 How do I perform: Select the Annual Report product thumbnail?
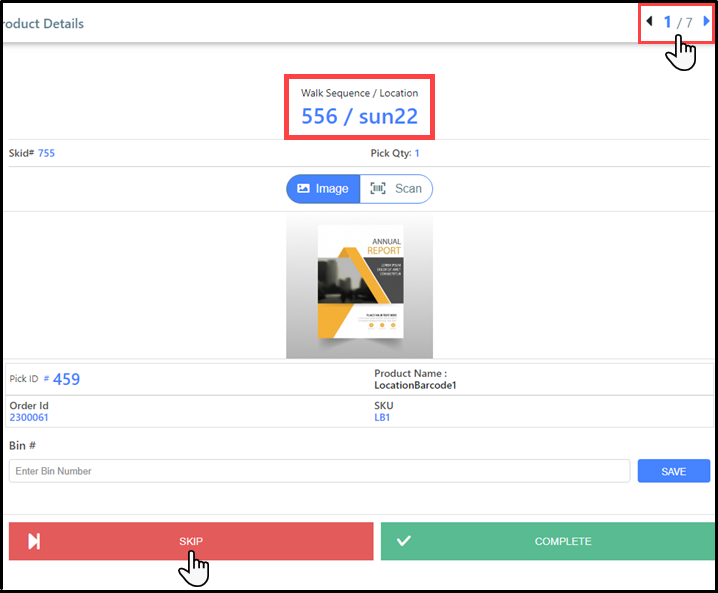tap(360, 288)
